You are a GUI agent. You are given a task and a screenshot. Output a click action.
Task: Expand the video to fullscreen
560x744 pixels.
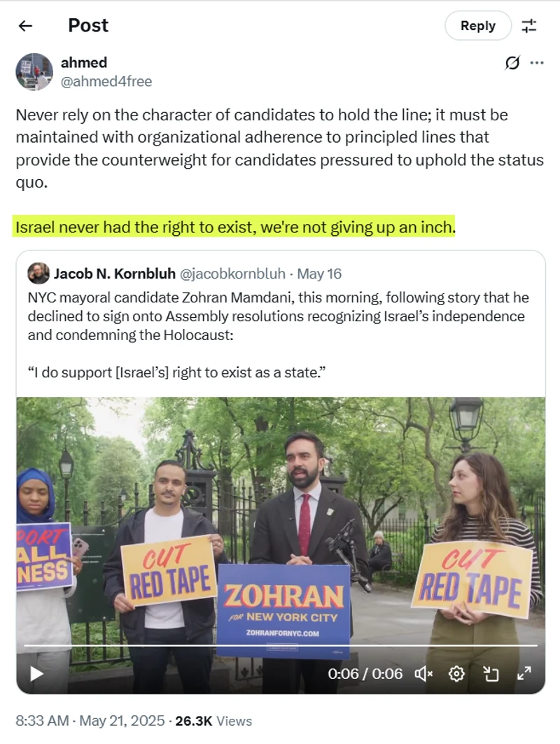coord(524,673)
